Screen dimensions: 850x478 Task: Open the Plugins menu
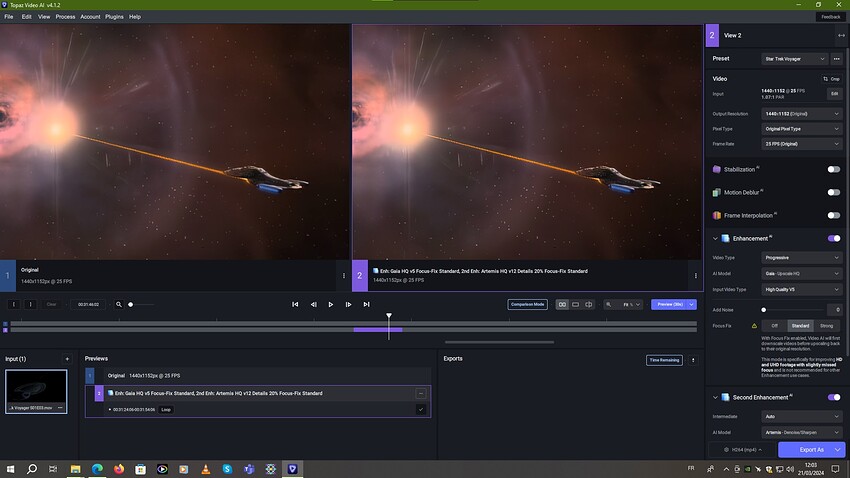pyautogui.click(x=114, y=17)
